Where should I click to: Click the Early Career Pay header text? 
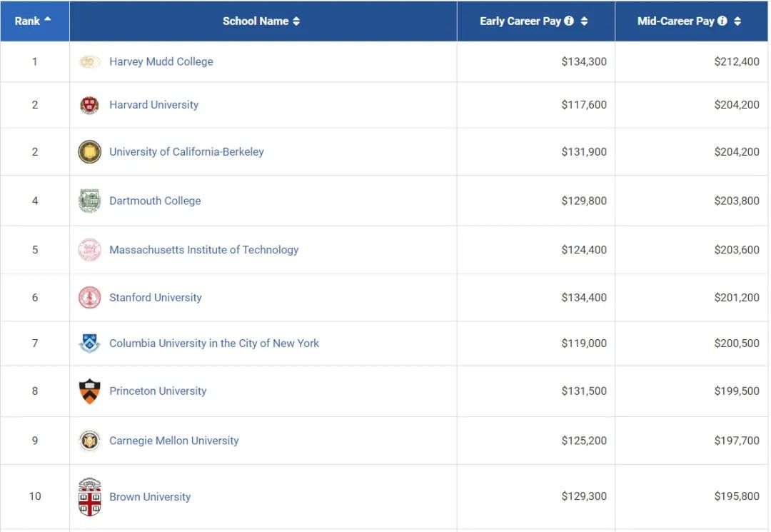tap(520, 21)
